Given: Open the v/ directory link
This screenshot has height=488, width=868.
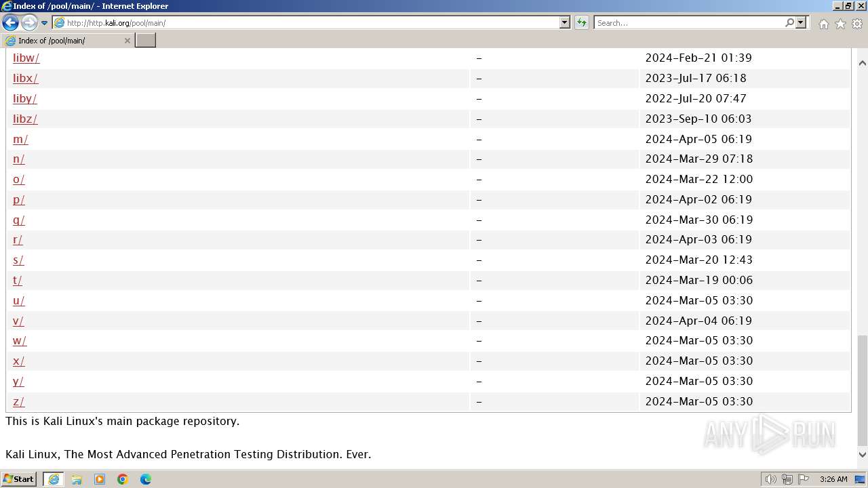Looking at the screenshot, I should 18,321.
